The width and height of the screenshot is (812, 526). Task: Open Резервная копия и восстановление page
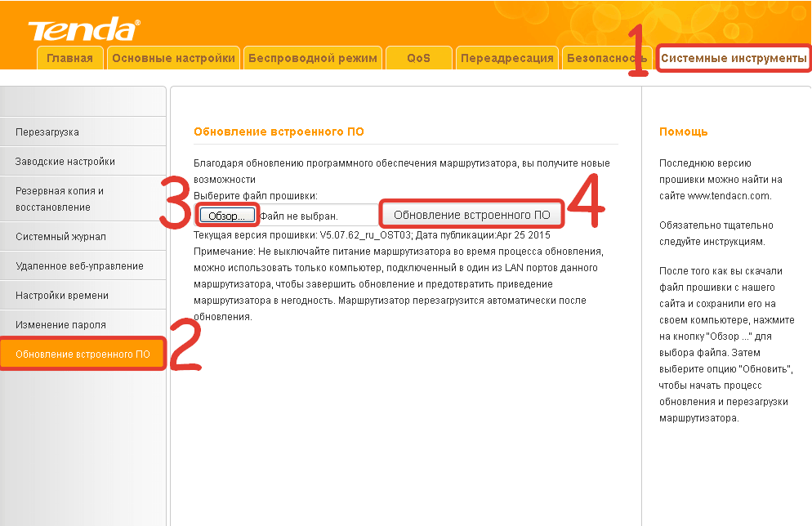[60, 198]
